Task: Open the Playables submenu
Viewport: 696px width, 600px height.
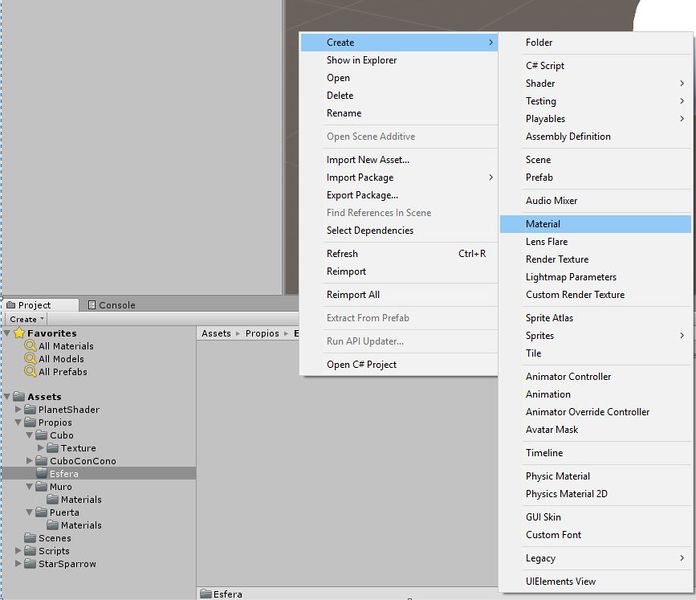Action: coord(595,119)
